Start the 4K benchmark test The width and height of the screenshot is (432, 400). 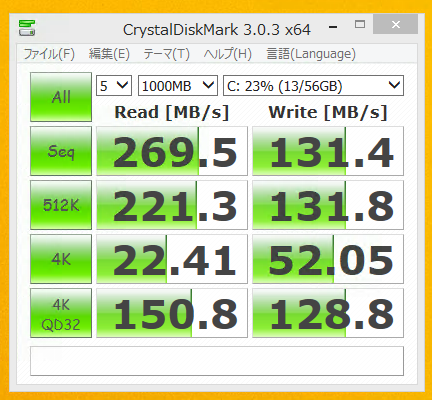pyautogui.click(x=61, y=259)
